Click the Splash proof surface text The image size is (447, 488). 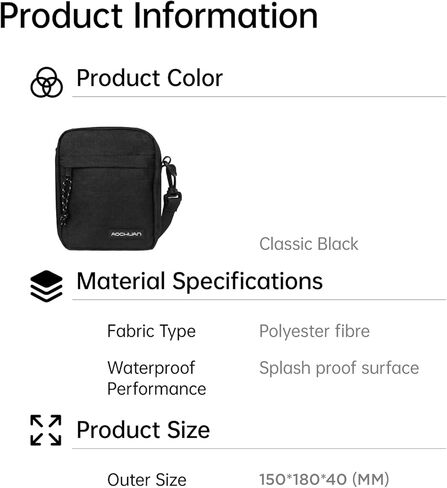(x=339, y=368)
